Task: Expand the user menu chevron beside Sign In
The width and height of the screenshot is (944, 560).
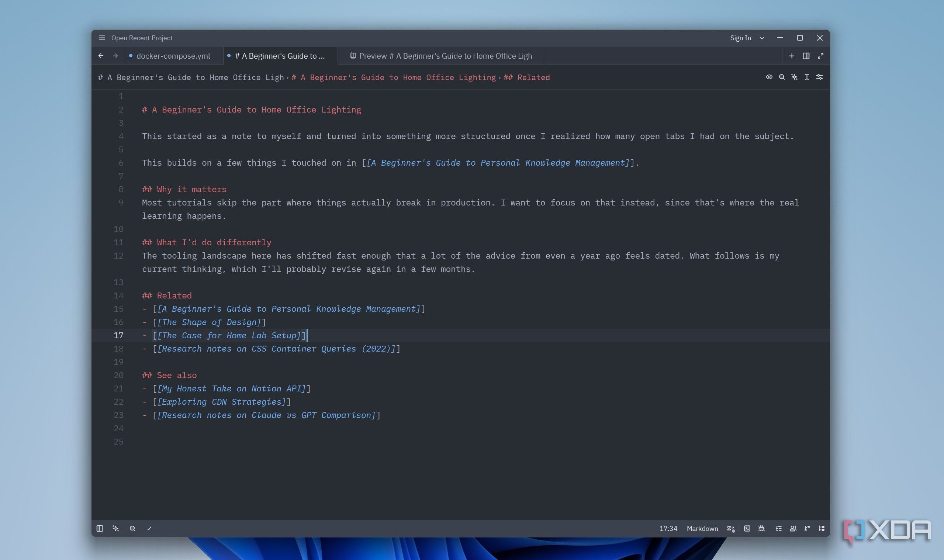Action: (762, 38)
